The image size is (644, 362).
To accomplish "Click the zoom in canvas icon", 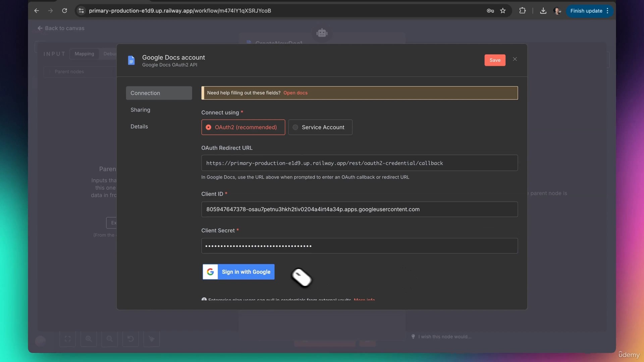I will point(89,339).
